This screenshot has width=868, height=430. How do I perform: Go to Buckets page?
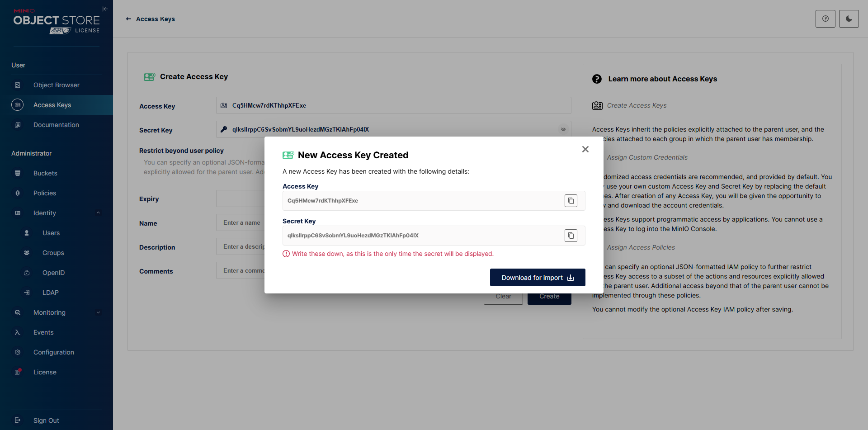[x=45, y=173]
